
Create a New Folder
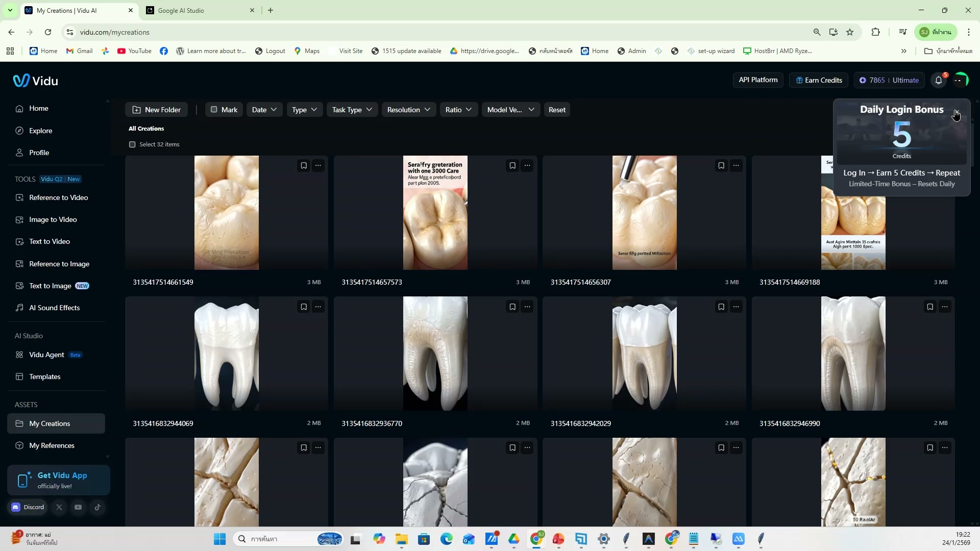coord(157,109)
